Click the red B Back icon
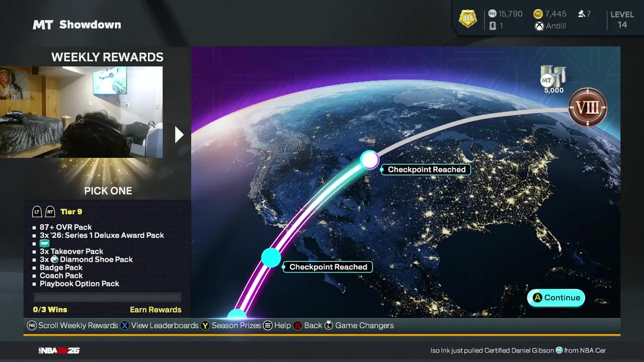Image resolution: width=644 pixels, height=362 pixels. [x=297, y=326]
